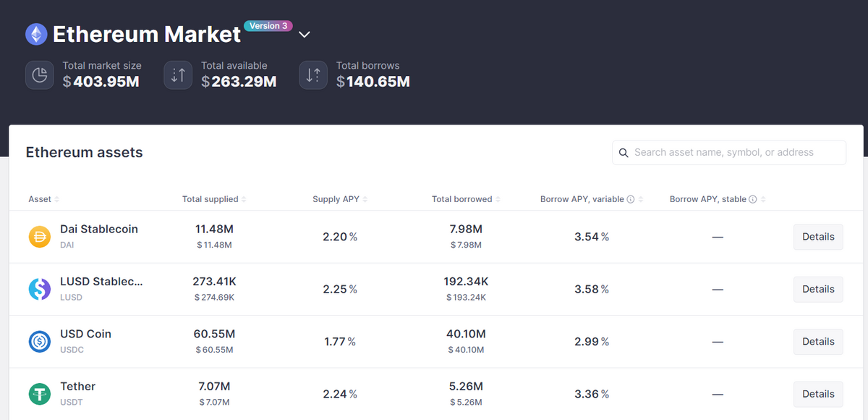Open Details for Dai Stablecoin
This screenshot has width=868, height=420.
coord(818,237)
